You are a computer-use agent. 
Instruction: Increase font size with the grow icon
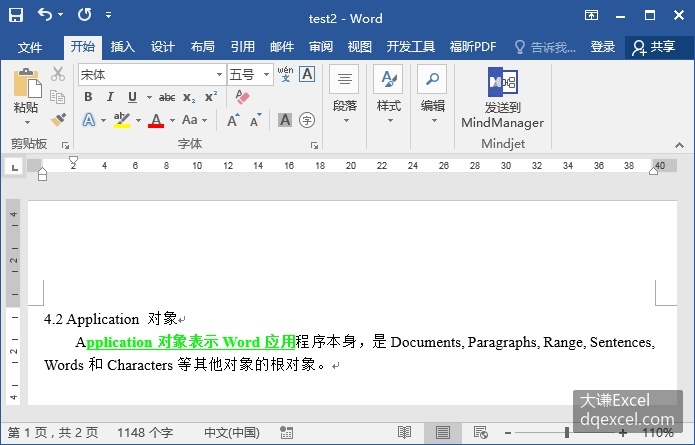click(x=233, y=120)
